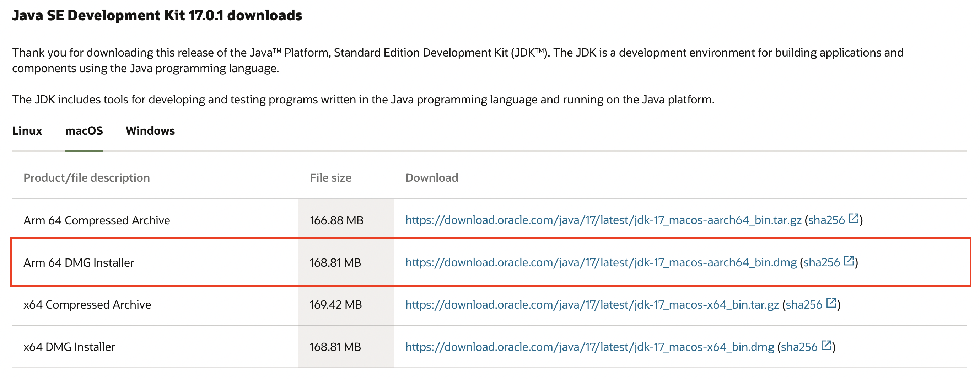Click external-link icon in x64 Compressed Archive row
The height and width of the screenshot is (379, 980).
[831, 303]
